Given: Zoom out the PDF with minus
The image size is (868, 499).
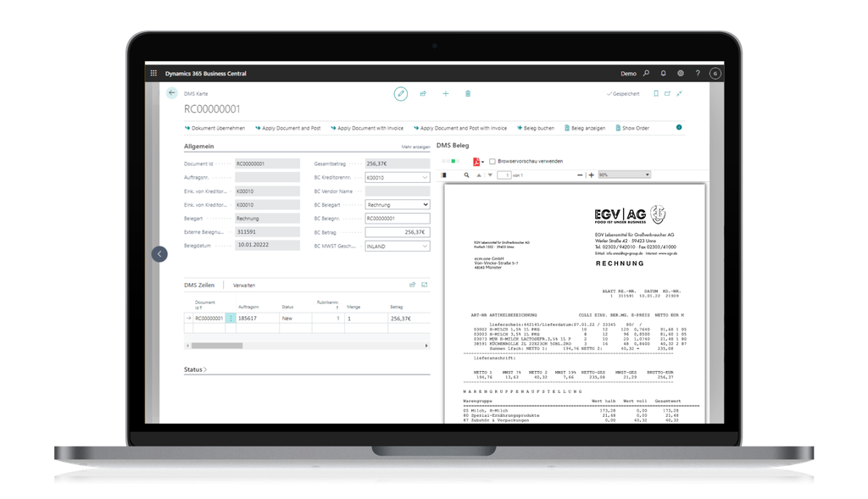Looking at the screenshot, I should [x=580, y=175].
